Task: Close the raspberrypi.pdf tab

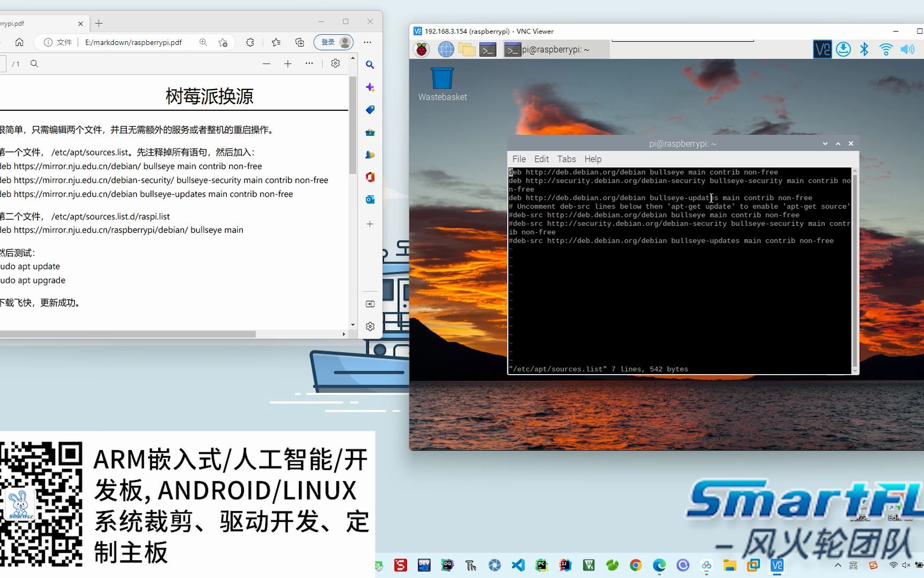Action: (x=81, y=24)
